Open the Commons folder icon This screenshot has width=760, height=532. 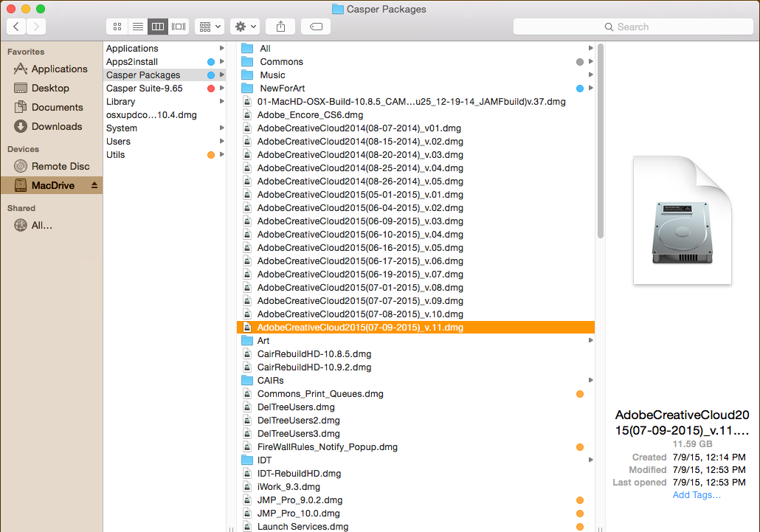pyautogui.click(x=247, y=61)
